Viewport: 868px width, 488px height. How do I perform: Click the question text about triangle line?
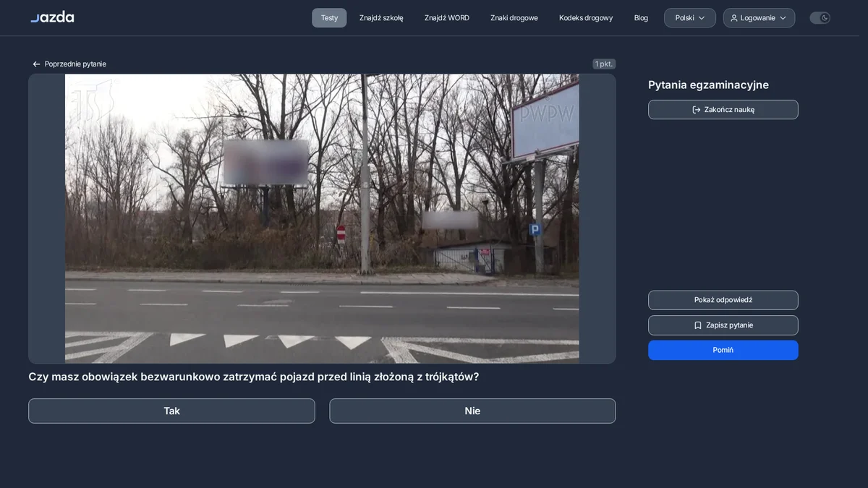click(254, 377)
